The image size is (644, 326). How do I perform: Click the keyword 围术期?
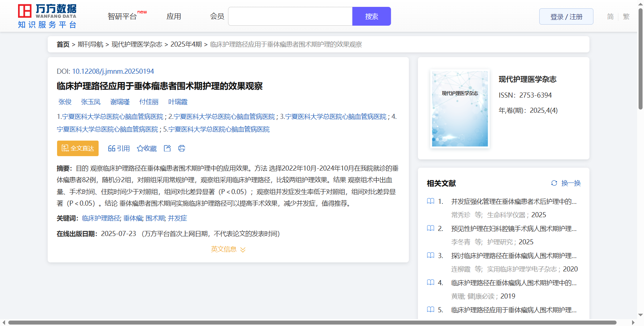point(155,218)
